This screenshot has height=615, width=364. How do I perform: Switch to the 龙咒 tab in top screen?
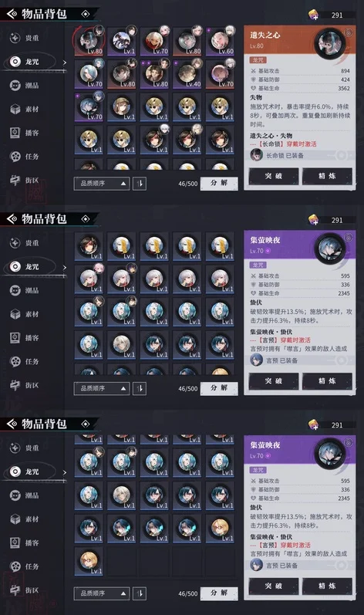click(32, 62)
